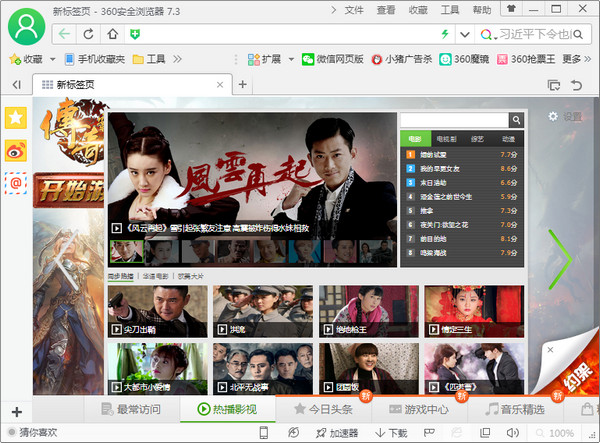The height and width of the screenshot is (443, 600).
Task: Open the 360抢票王 extension
Action: pos(526,59)
